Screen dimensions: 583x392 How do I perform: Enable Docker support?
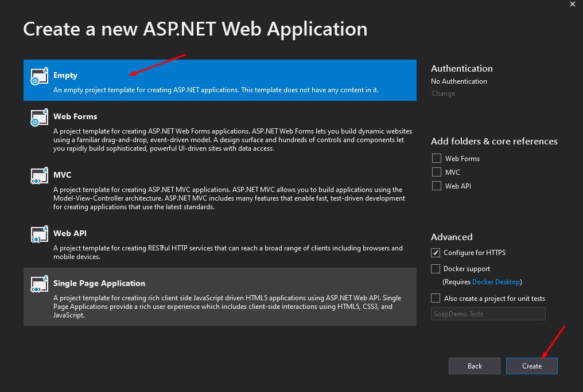(436, 268)
